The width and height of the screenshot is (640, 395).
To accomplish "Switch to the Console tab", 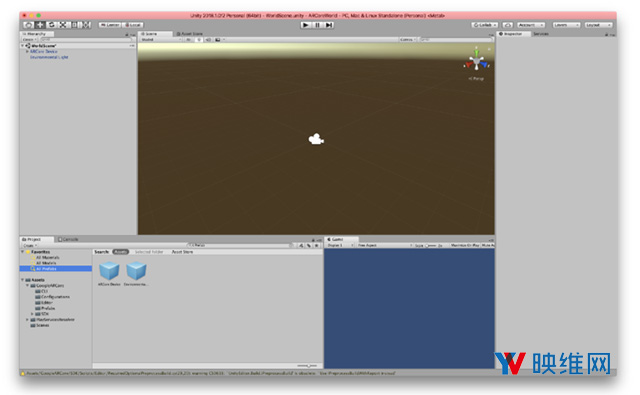I will (x=68, y=239).
